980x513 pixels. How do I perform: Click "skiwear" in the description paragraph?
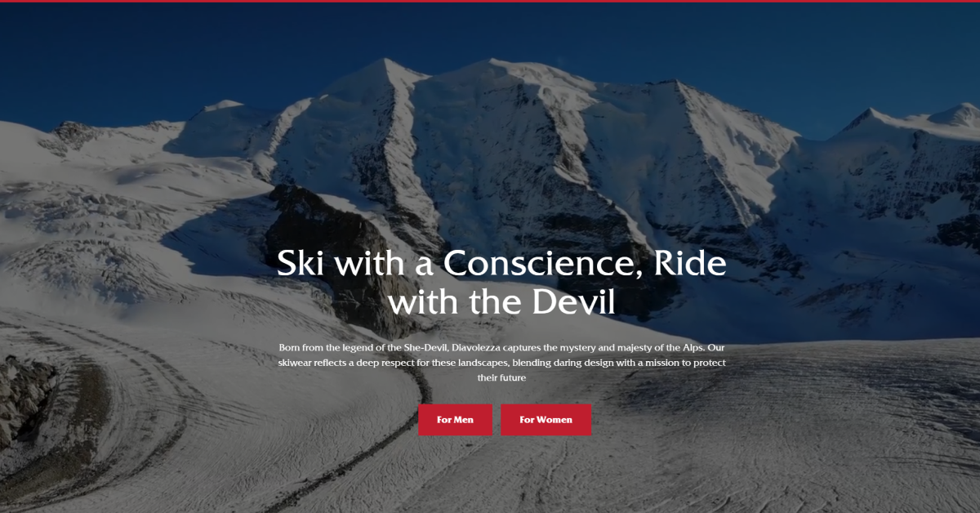coord(295,362)
